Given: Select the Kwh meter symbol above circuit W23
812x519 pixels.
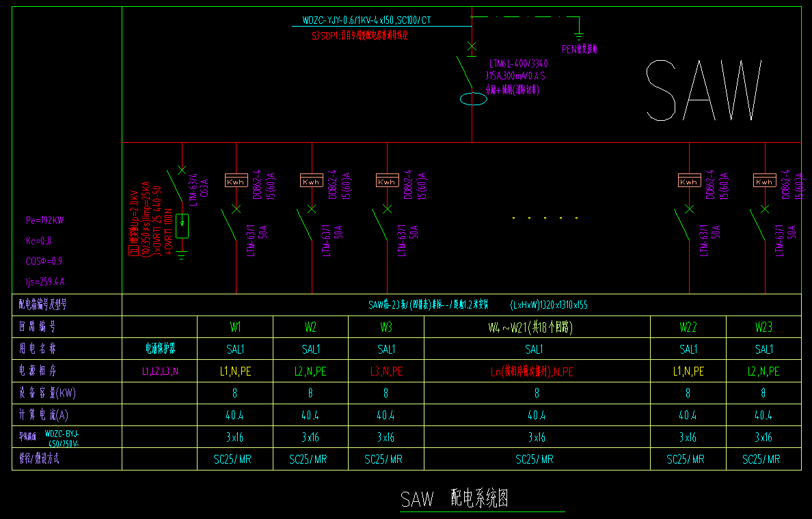Looking at the screenshot, I should pyautogui.click(x=765, y=180).
